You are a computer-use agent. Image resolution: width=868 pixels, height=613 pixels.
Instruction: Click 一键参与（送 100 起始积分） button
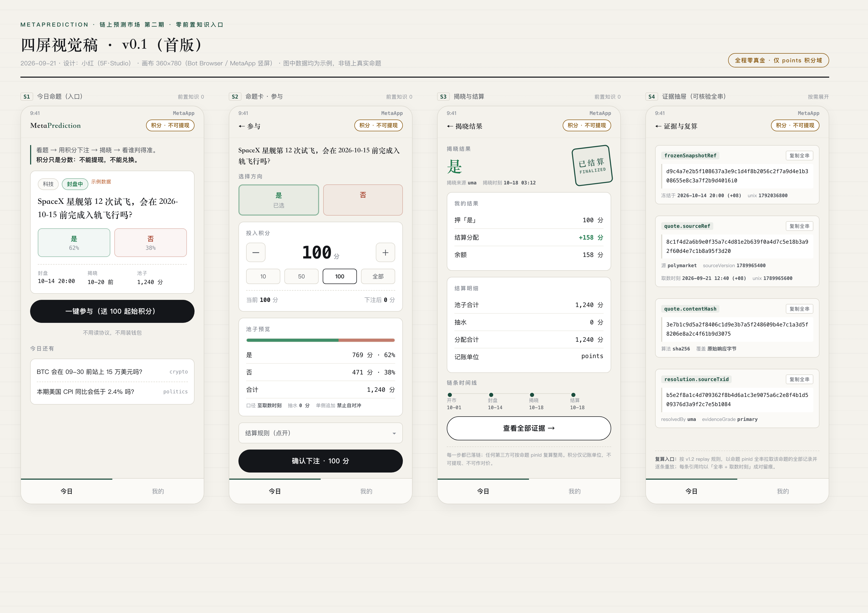coord(112,311)
